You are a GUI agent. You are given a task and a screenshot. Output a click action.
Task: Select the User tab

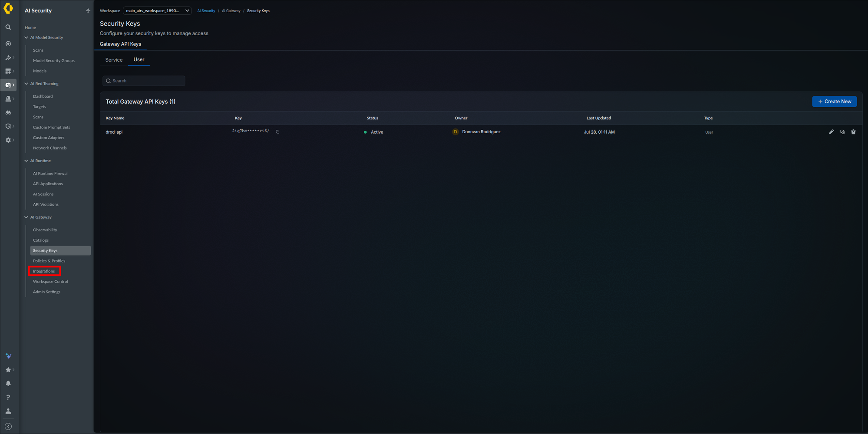point(139,60)
